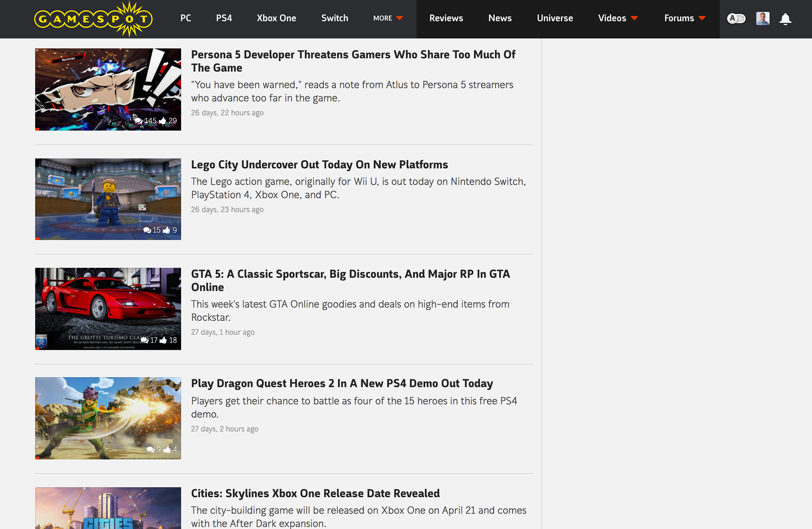The image size is (812, 529).
Task: Click the GTA Online goodies summary text
Action: 350,311
